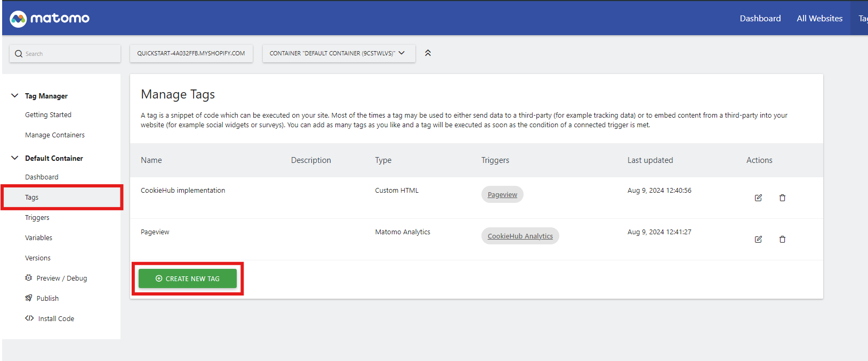
Task: Click the Preview / Debug bug icon
Action: (29, 278)
